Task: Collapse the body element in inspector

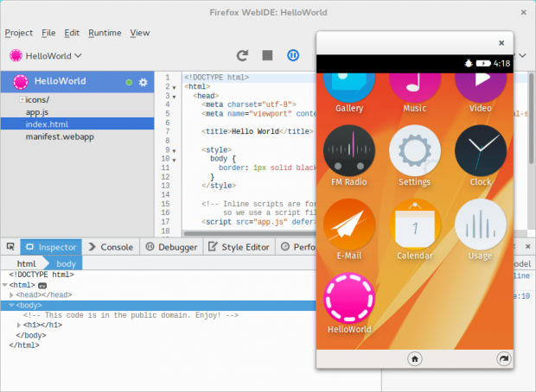Action: tap(11, 305)
